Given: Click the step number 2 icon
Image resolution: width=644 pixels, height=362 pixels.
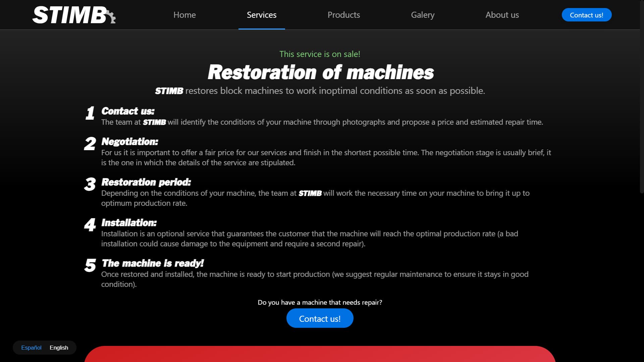Looking at the screenshot, I should (x=90, y=144).
